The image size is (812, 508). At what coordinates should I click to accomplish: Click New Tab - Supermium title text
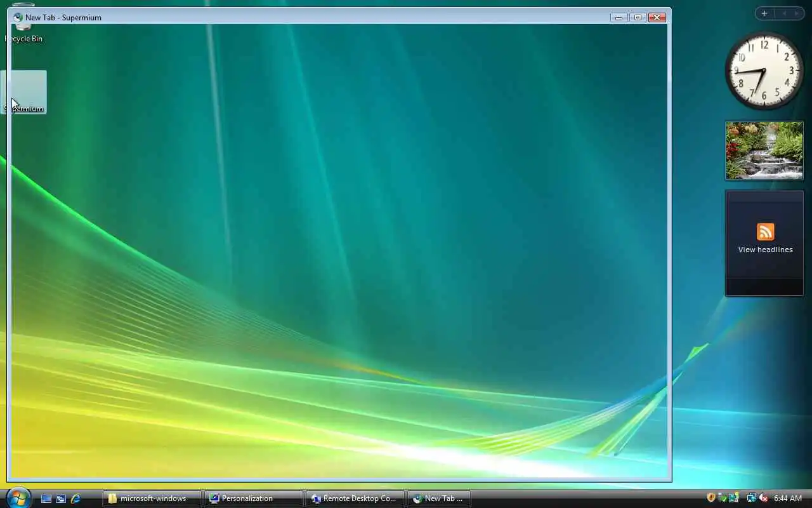(x=63, y=18)
